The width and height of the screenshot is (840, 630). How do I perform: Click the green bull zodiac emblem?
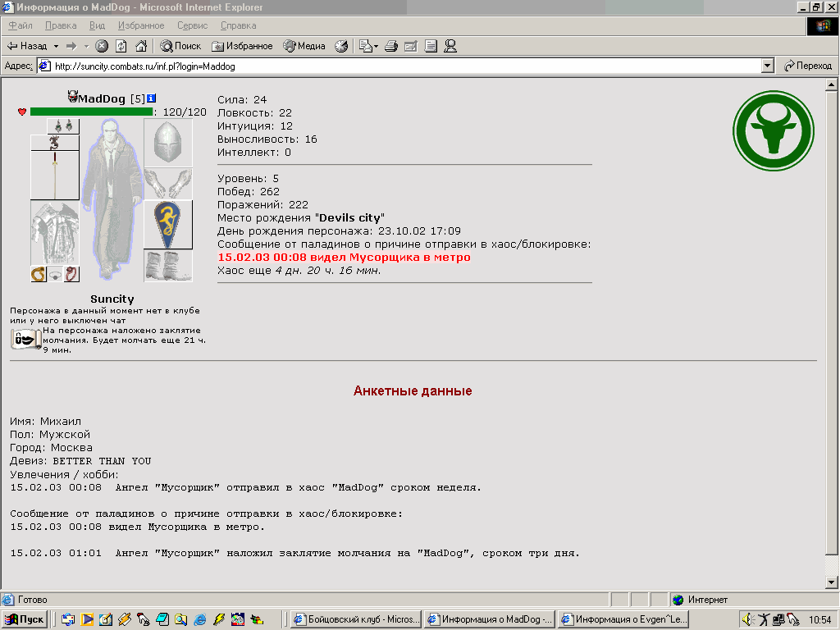[773, 130]
